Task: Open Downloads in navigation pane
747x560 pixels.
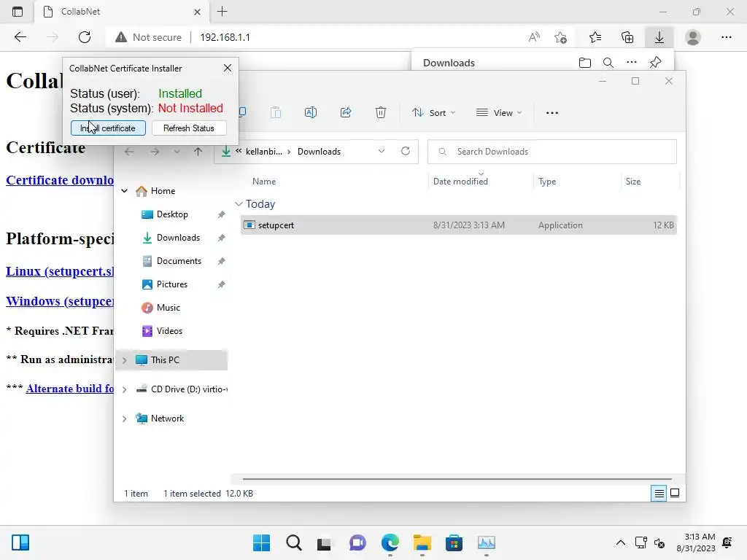Action: coord(178,238)
